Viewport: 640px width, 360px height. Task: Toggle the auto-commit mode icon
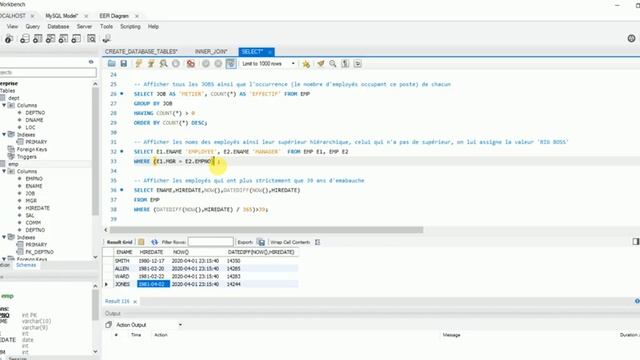231,64
